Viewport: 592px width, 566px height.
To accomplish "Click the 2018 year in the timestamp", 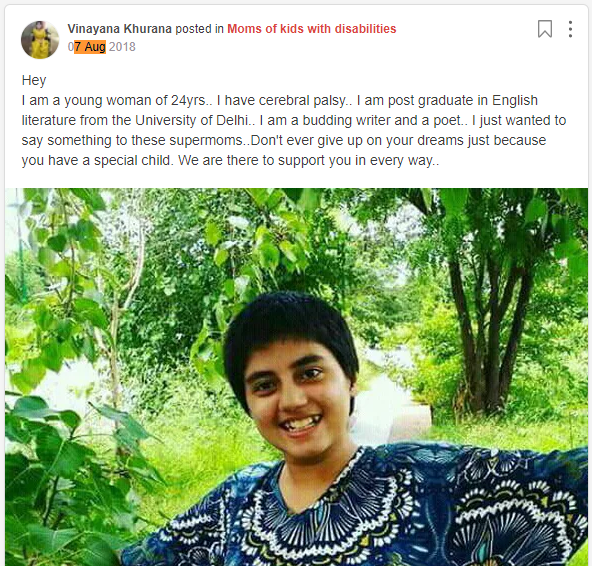I will click(122, 47).
